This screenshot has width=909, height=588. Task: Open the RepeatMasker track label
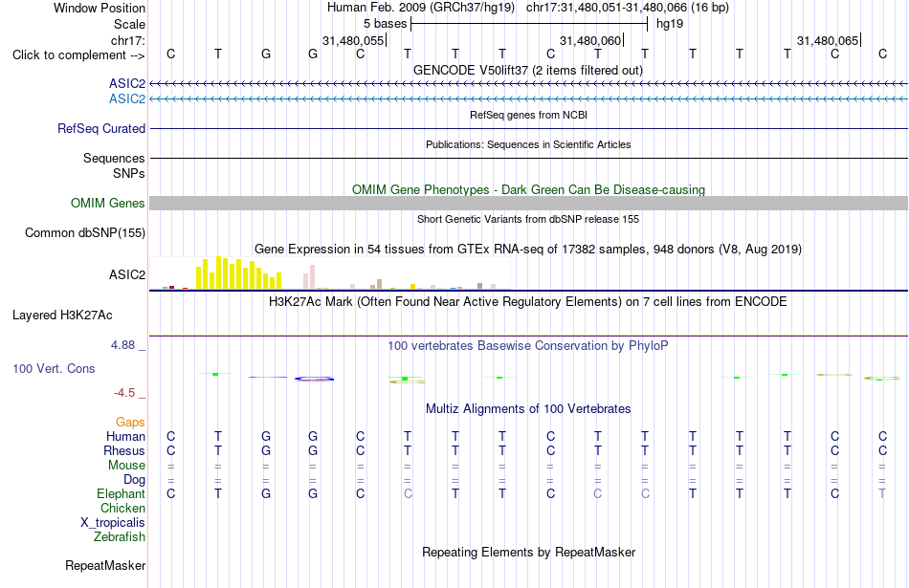tap(105, 565)
